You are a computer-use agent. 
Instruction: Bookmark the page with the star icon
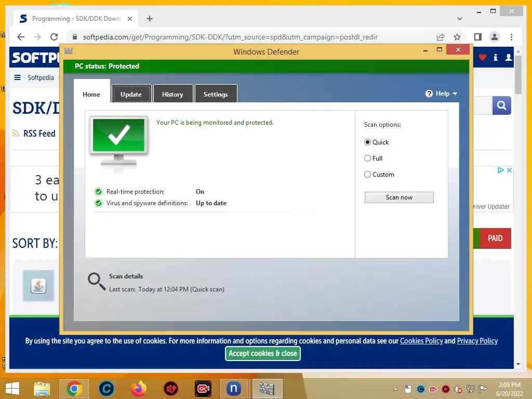click(457, 37)
